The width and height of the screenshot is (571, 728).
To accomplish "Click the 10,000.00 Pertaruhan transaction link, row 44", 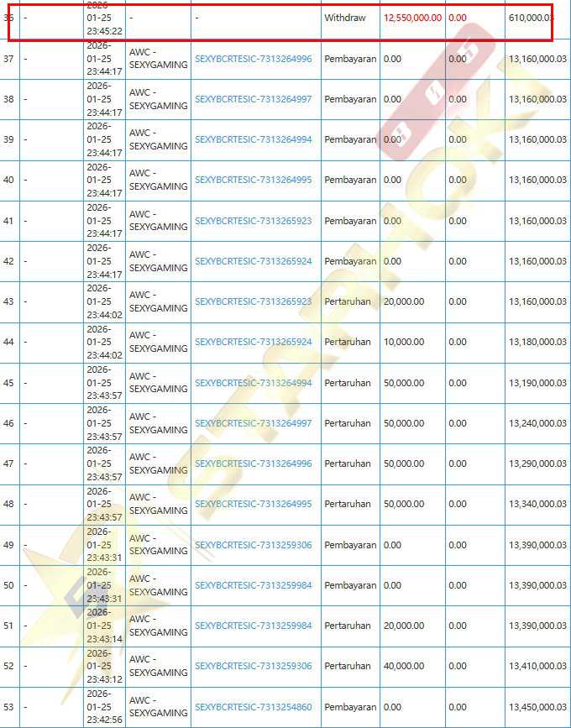I will 253,342.
